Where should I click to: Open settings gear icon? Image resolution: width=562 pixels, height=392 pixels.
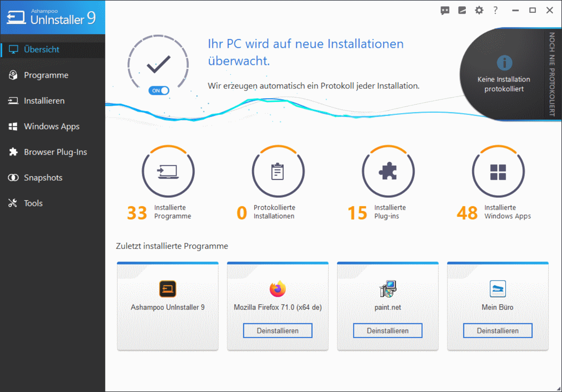[479, 11]
